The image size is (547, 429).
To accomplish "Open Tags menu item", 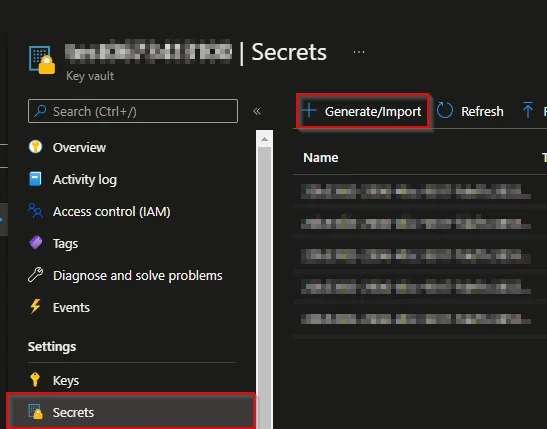I will (65, 244).
